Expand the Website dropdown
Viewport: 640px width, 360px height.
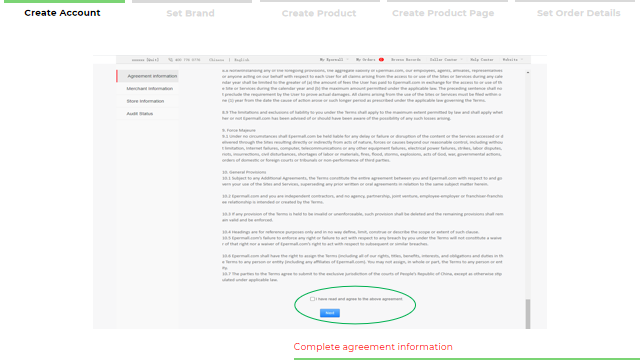513,60
